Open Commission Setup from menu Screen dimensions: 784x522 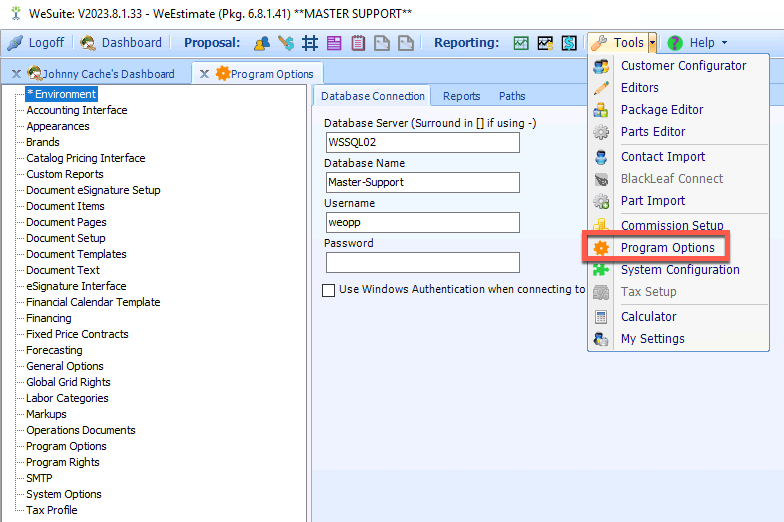[678, 226]
